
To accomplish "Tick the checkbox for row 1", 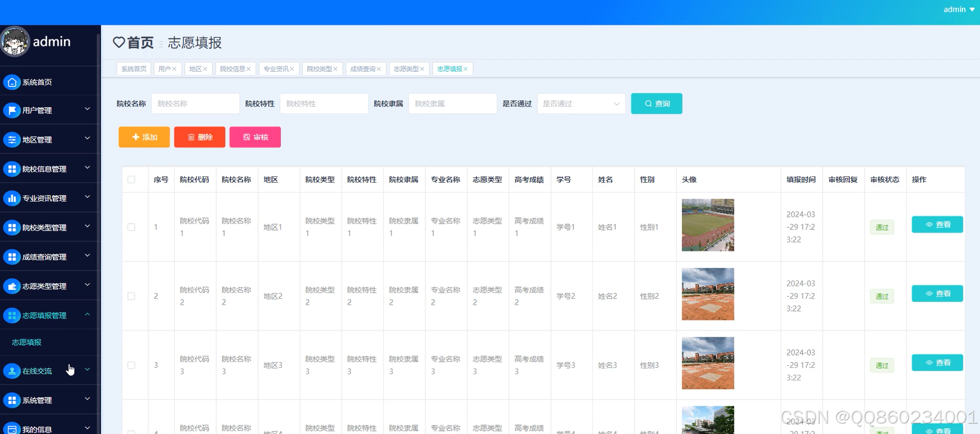I will pos(131,227).
